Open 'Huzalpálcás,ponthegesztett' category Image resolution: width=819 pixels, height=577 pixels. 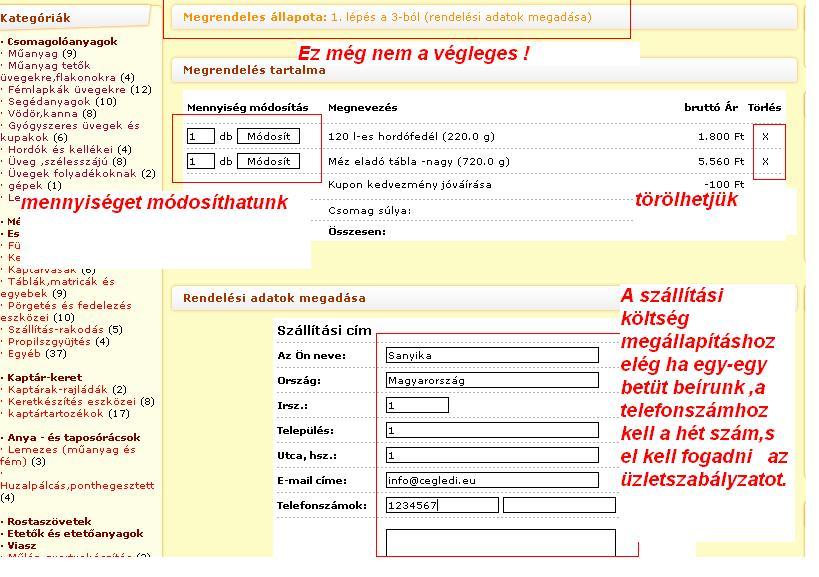coord(77,485)
